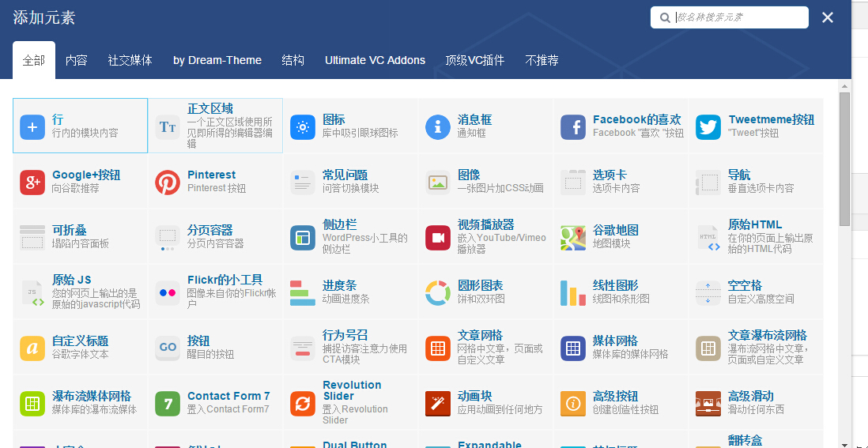Image resolution: width=868 pixels, height=448 pixels.
Task: Click the round chart donut icon
Action: pos(438,292)
